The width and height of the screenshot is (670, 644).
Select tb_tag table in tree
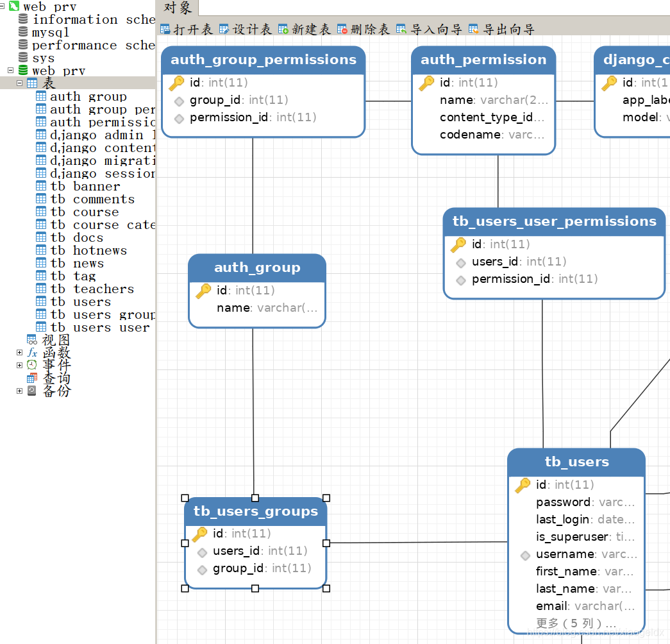click(73, 276)
